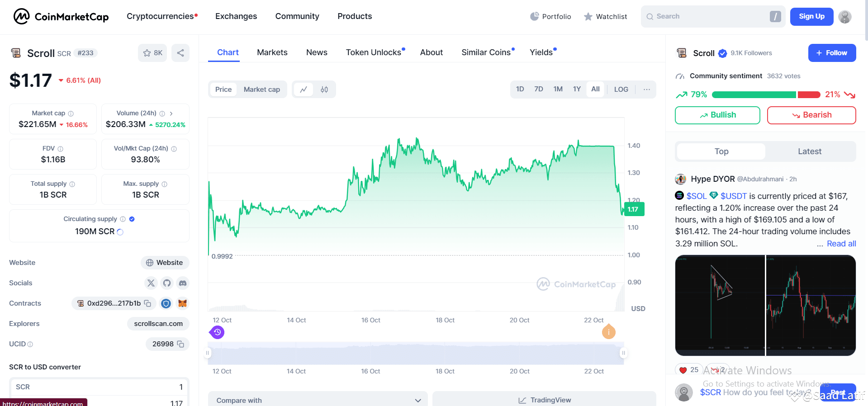This screenshot has width=868, height=406.
Task: Open the chart more options (three dots) menu
Action: [647, 90]
